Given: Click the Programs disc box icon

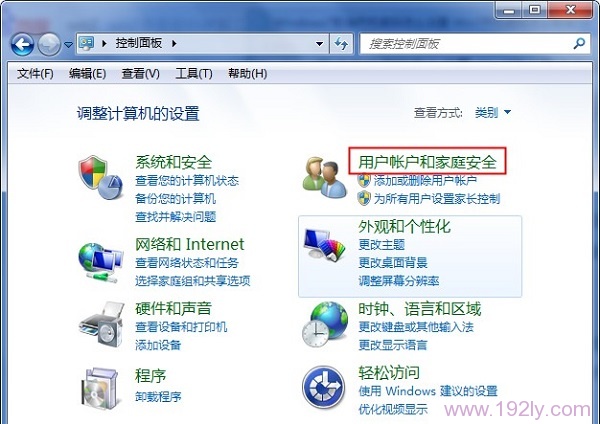Looking at the screenshot, I should [100, 388].
